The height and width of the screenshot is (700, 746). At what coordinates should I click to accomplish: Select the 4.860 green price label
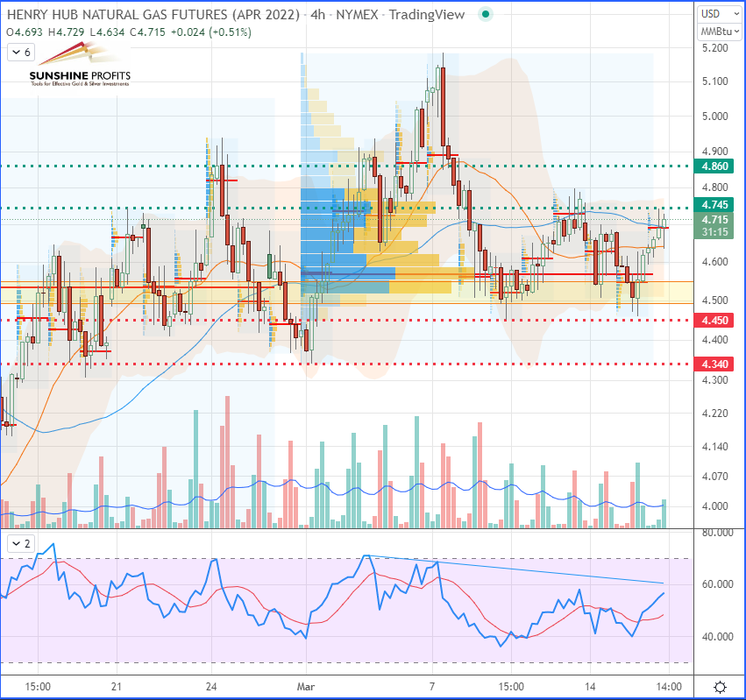click(714, 166)
